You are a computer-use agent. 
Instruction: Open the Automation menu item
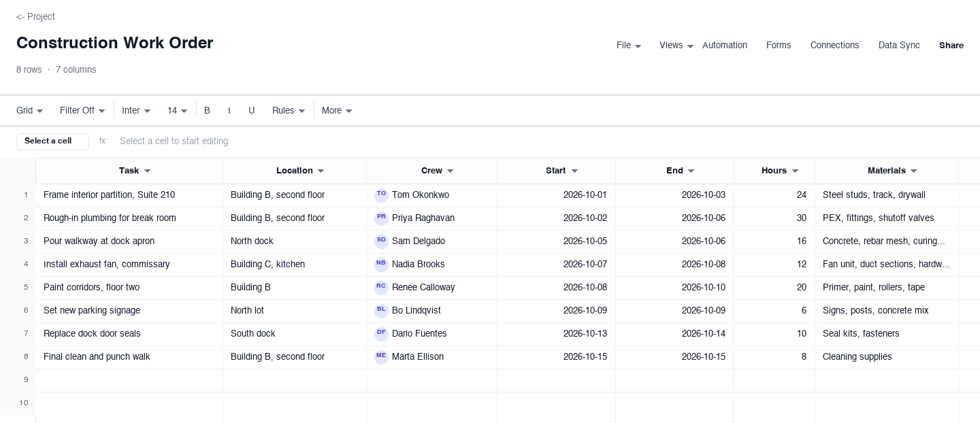click(x=725, y=46)
